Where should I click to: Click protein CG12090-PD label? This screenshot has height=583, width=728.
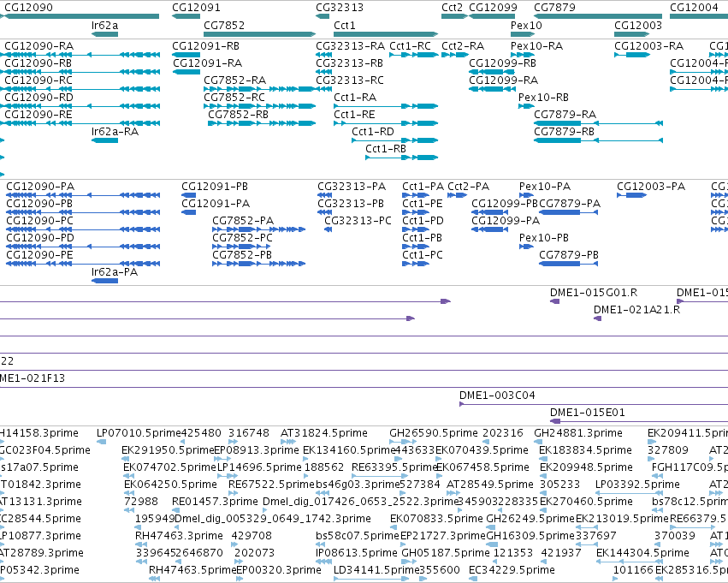(x=40, y=238)
